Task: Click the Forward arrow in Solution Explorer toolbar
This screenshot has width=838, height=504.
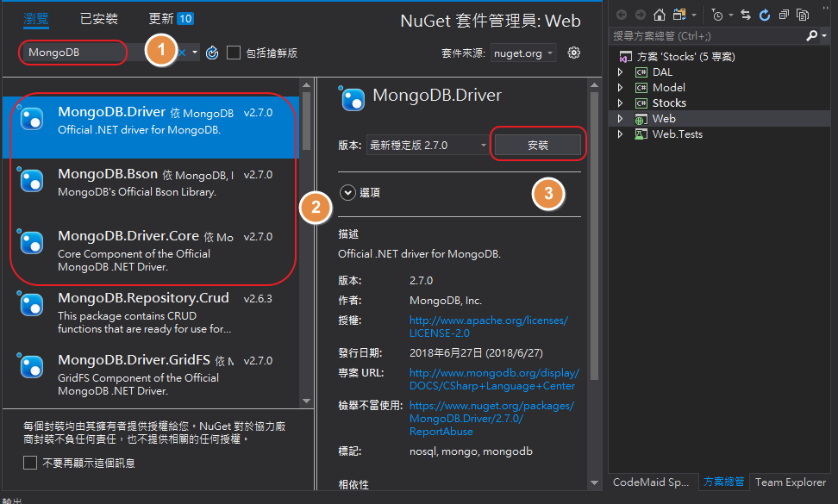Action: [x=641, y=15]
